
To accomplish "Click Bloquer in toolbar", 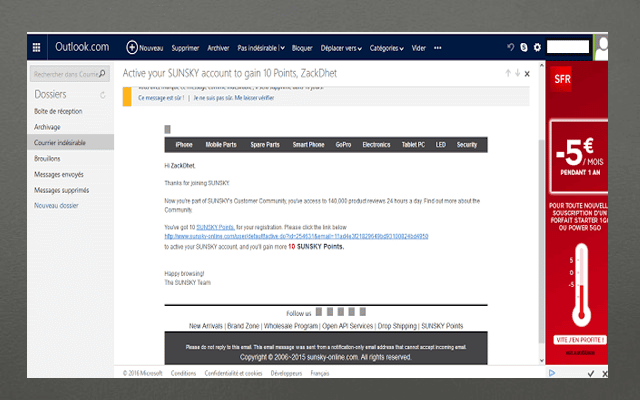I will pos(302,48).
